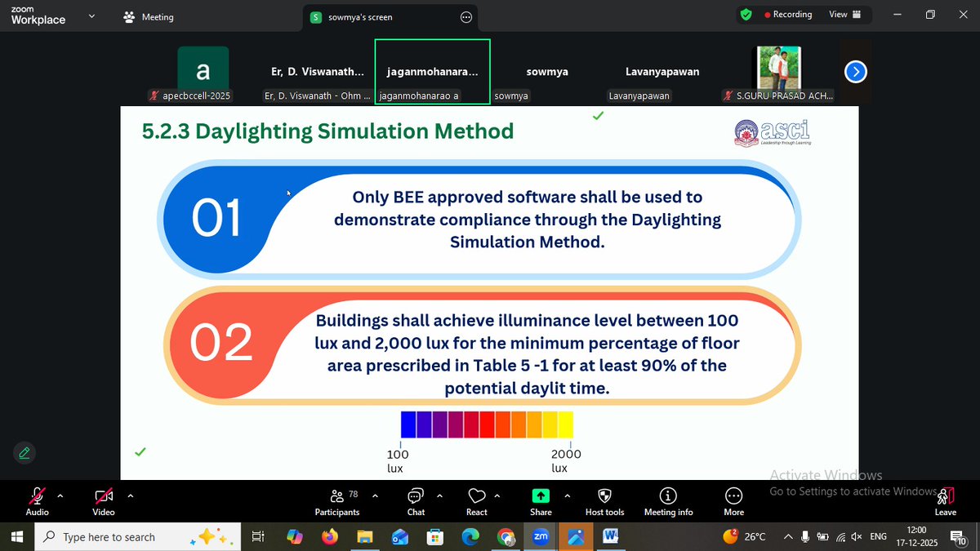Expand the Video options caret
Screen dimensions: 980x551
(x=131, y=495)
